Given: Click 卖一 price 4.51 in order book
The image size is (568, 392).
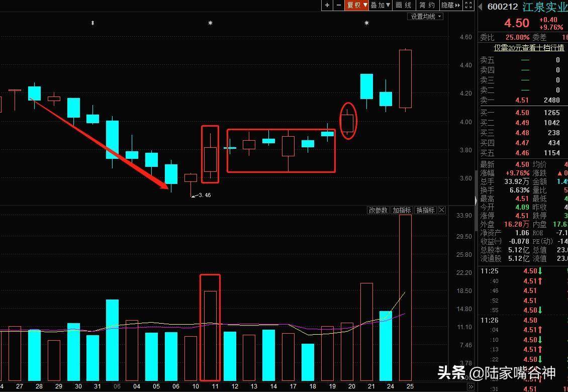Looking at the screenshot, I should pyautogui.click(x=522, y=100).
